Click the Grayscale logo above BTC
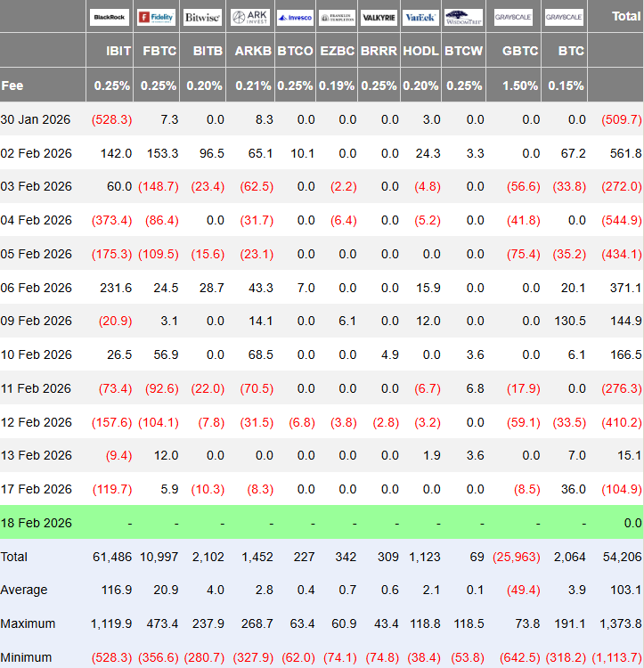The image size is (644, 668). (x=564, y=18)
